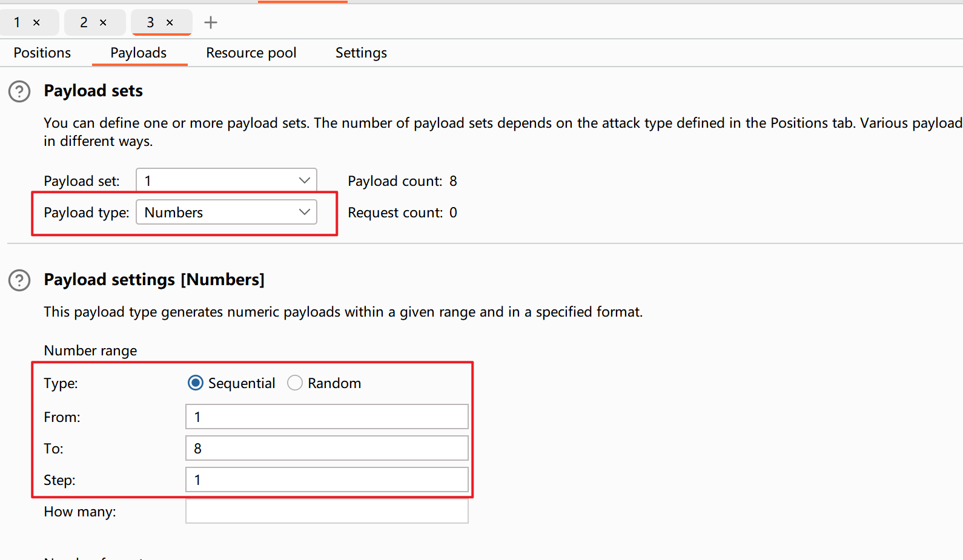Click the Payload settings help icon

pyautogui.click(x=19, y=280)
